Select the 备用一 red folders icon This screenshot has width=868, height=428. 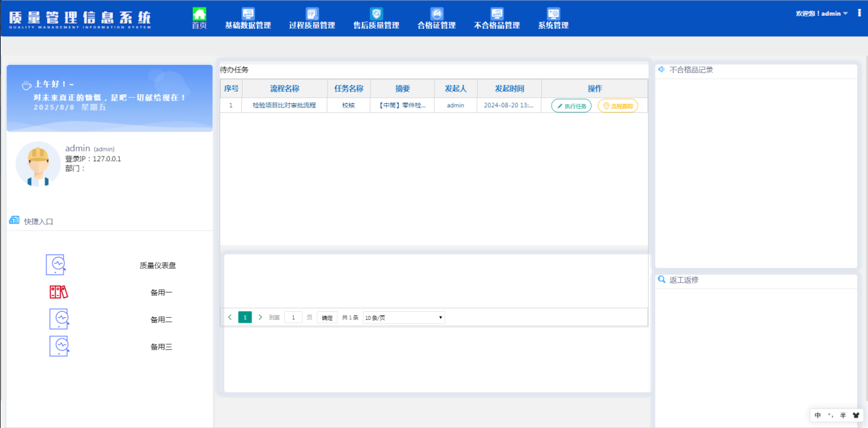[x=59, y=292]
